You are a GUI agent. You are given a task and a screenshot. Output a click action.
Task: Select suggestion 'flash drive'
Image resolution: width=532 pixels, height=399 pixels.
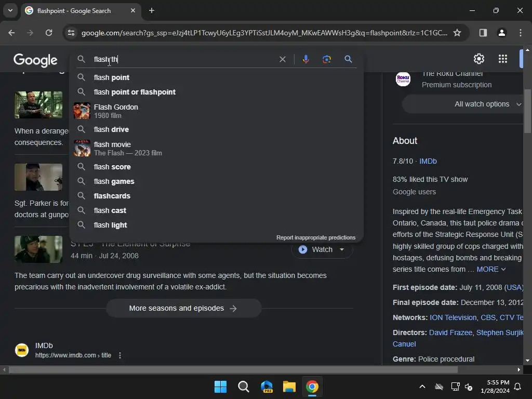[x=217, y=129]
